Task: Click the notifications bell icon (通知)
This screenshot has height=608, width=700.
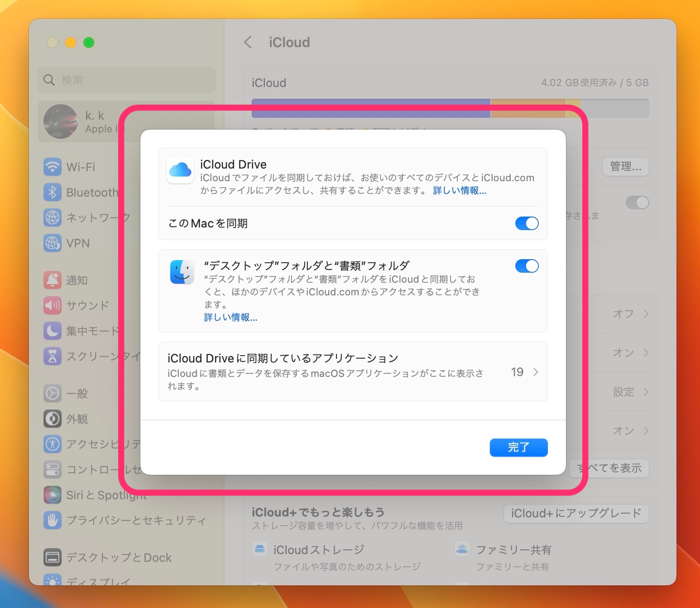Action: [x=53, y=280]
